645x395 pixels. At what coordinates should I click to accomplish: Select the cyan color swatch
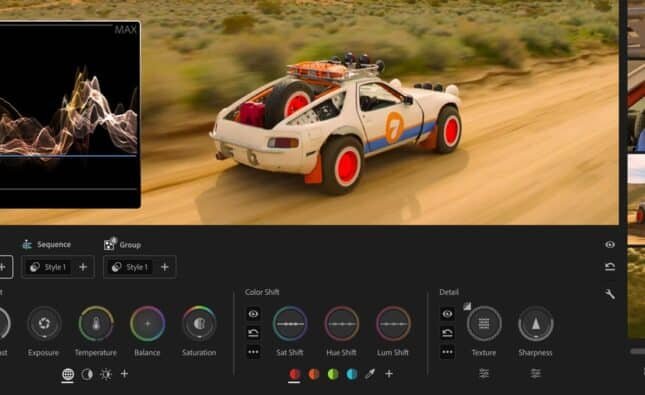[352, 374]
